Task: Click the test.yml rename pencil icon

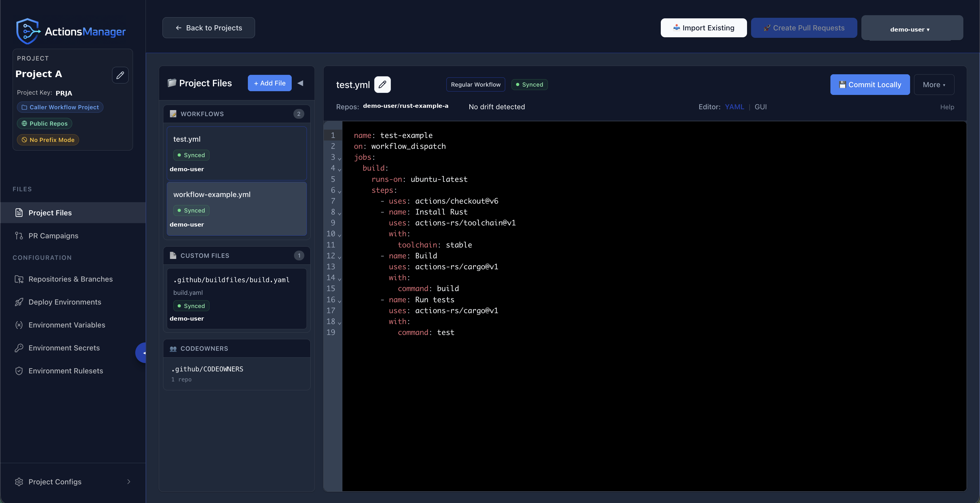Action: pos(382,85)
